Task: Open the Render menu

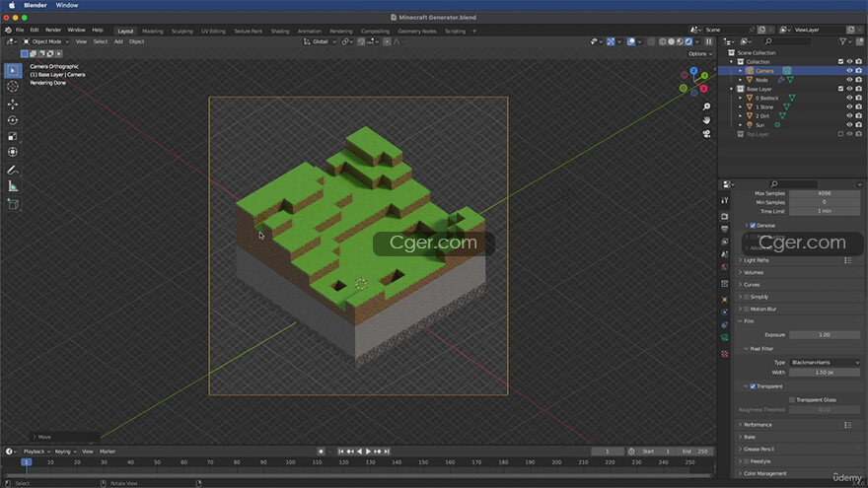Action: tap(53, 30)
